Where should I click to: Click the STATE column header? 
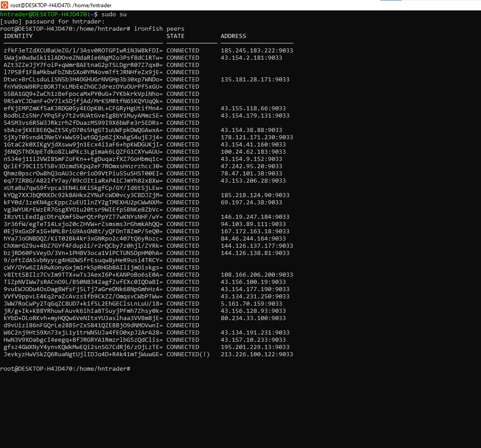coord(176,36)
